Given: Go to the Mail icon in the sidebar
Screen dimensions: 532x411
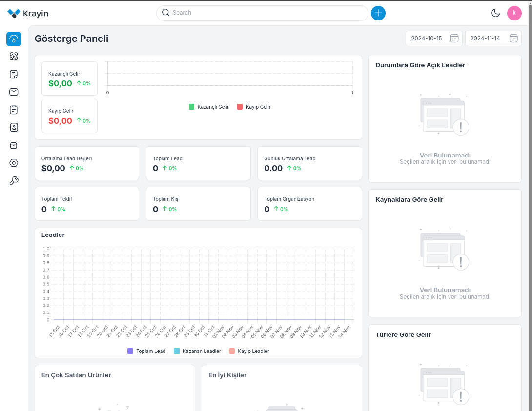Looking at the screenshot, I should tap(14, 92).
